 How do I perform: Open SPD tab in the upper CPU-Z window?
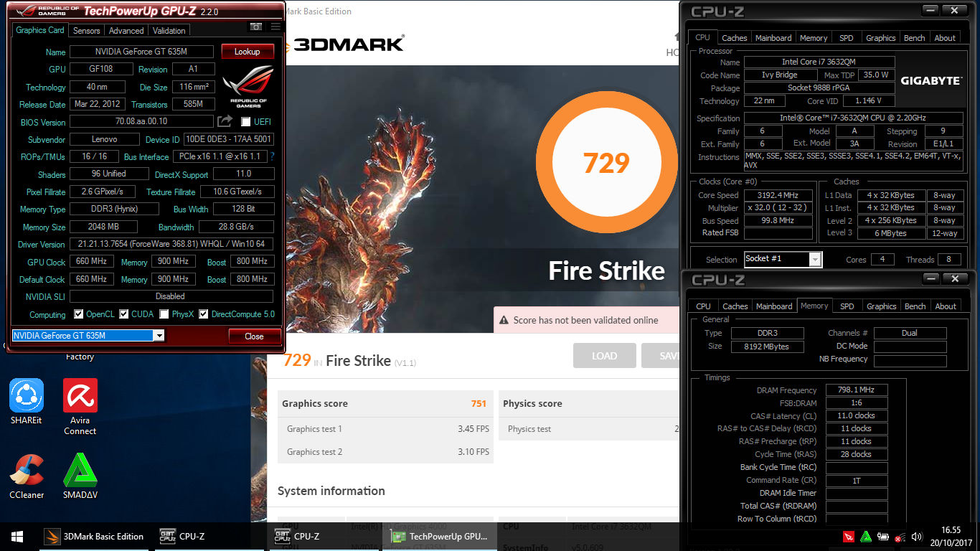click(847, 38)
